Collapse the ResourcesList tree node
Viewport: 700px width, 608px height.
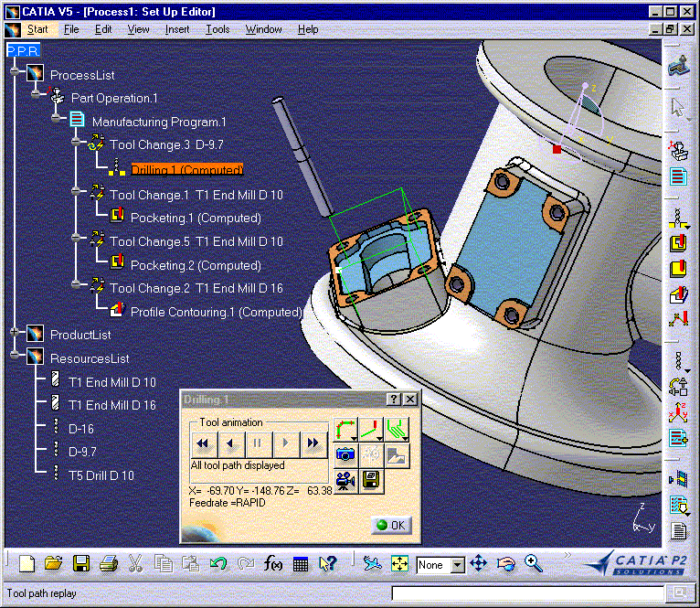pos(15,355)
